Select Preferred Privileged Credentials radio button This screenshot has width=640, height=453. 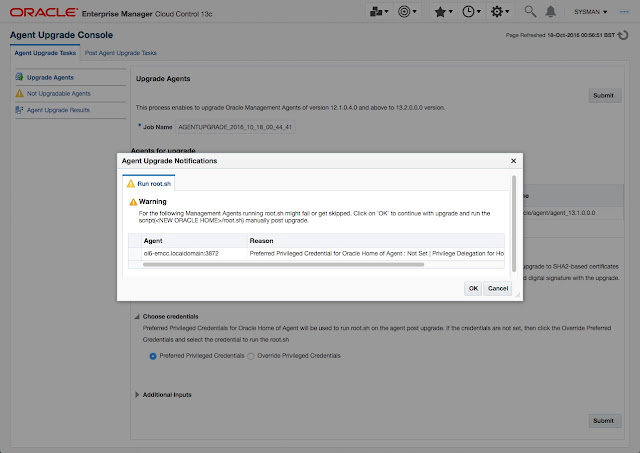[x=153, y=356]
